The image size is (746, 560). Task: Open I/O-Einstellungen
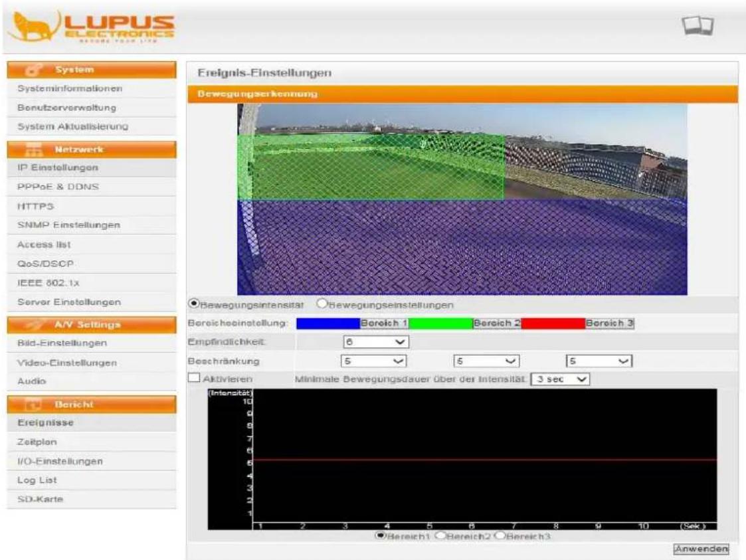(92, 462)
